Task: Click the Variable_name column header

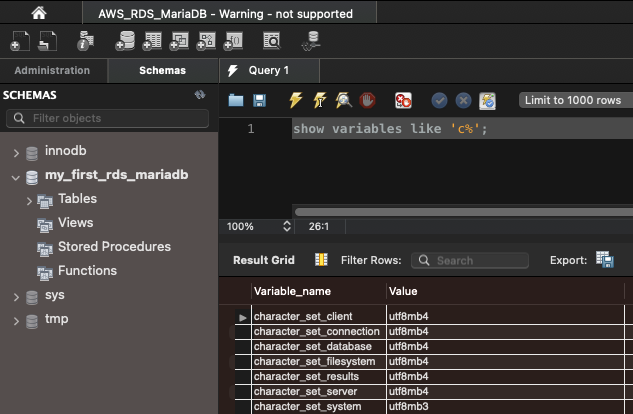Action: pos(319,291)
